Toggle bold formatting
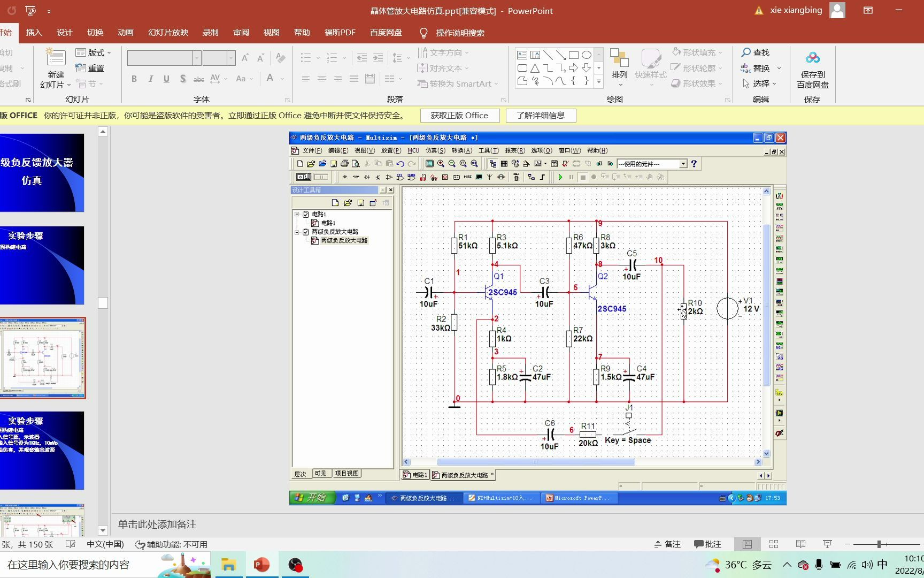Viewport: 924px width, 578px height. pyautogui.click(x=134, y=79)
